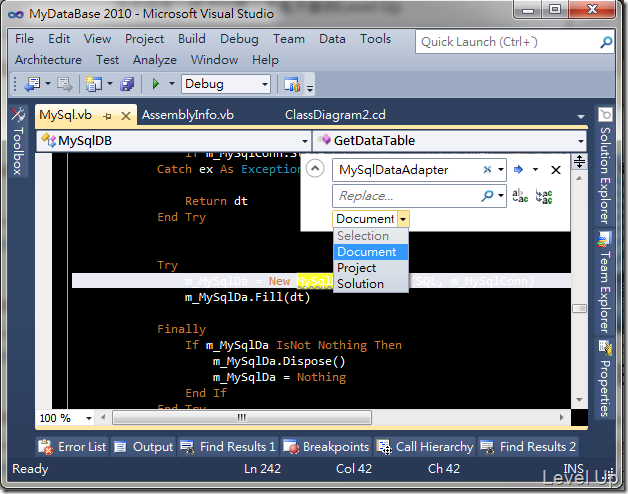Open Navigate Backward history dropdown

point(48,84)
